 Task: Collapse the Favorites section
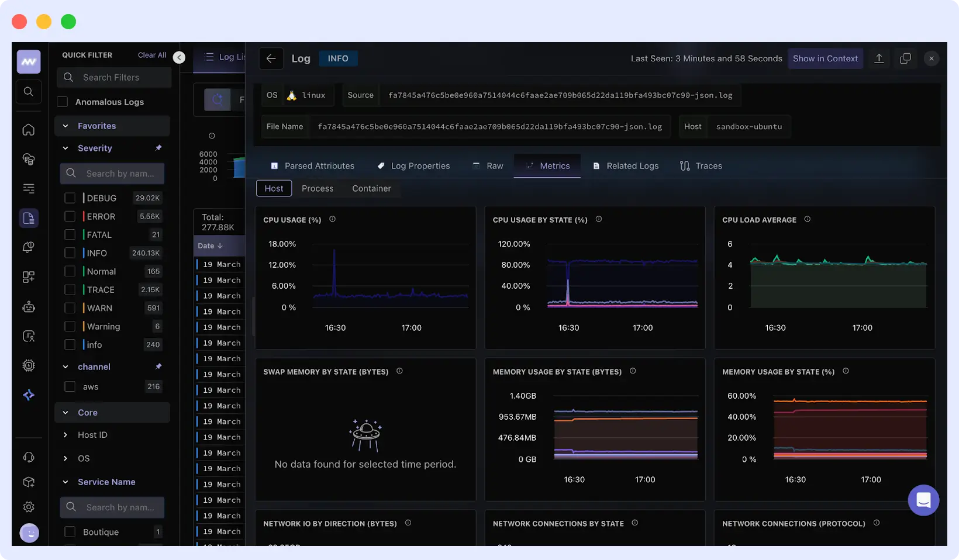pyautogui.click(x=65, y=126)
